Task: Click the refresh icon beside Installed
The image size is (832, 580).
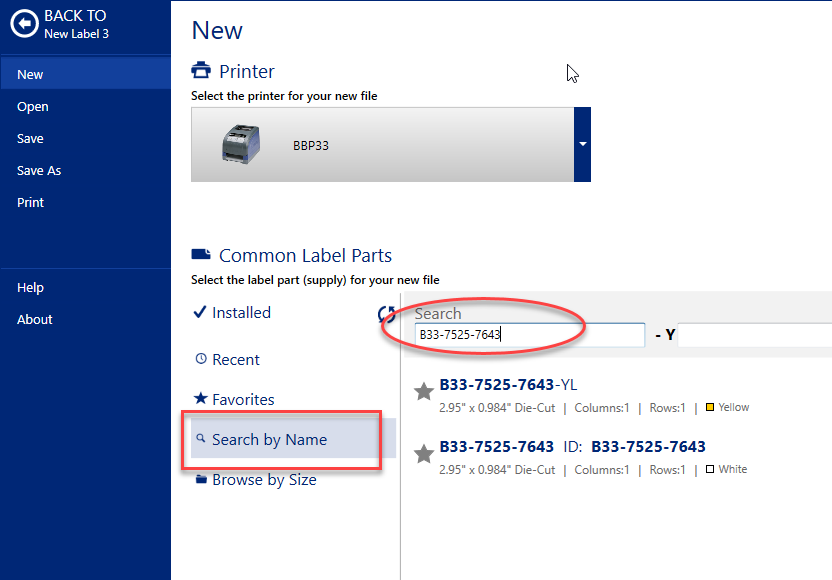Action: [x=386, y=314]
